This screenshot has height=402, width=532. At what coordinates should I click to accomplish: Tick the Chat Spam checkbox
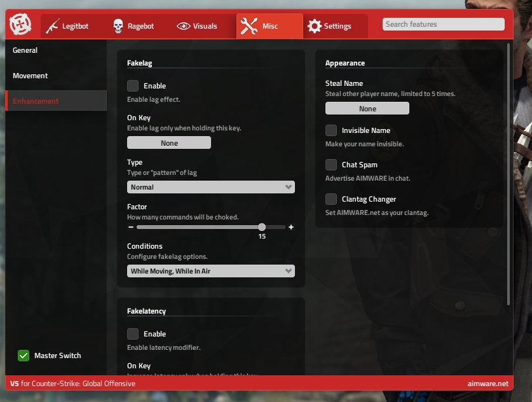click(331, 165)
